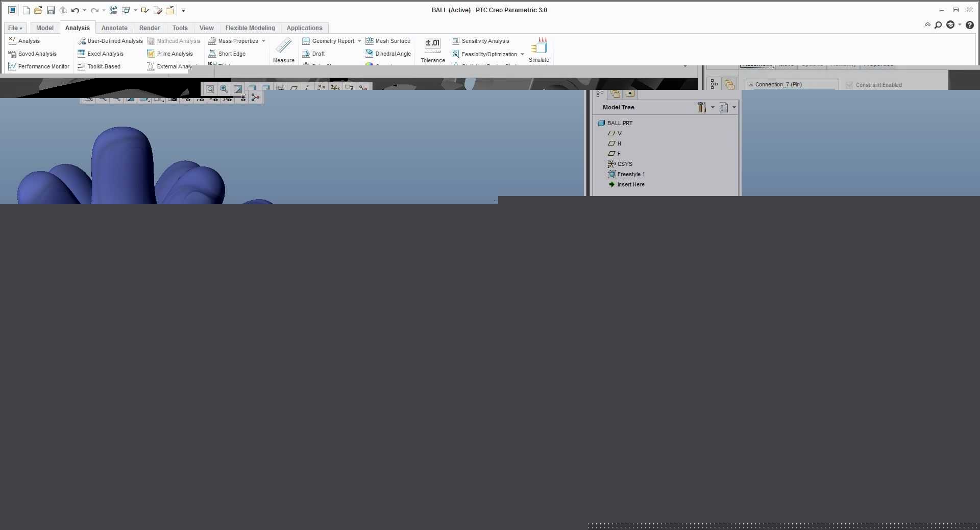980x530 pixels.
Task: Expand the Geometry Report dropdown arrow
Action: pyautogui.click(x=359, y=41)
